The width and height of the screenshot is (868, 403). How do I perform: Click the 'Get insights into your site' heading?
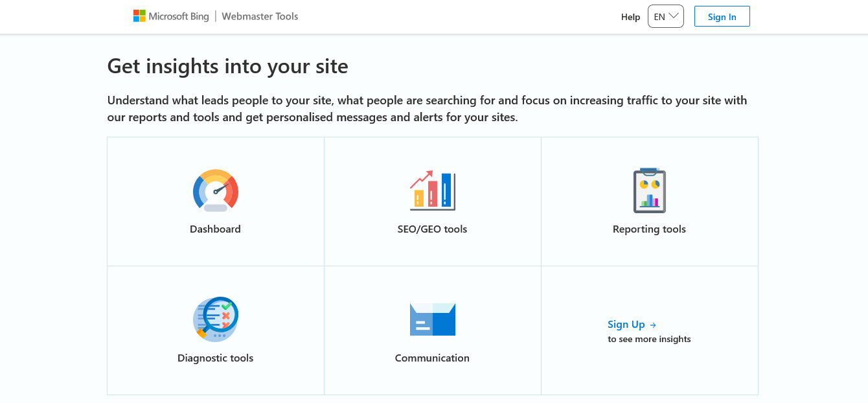click(x=227, y=66)
